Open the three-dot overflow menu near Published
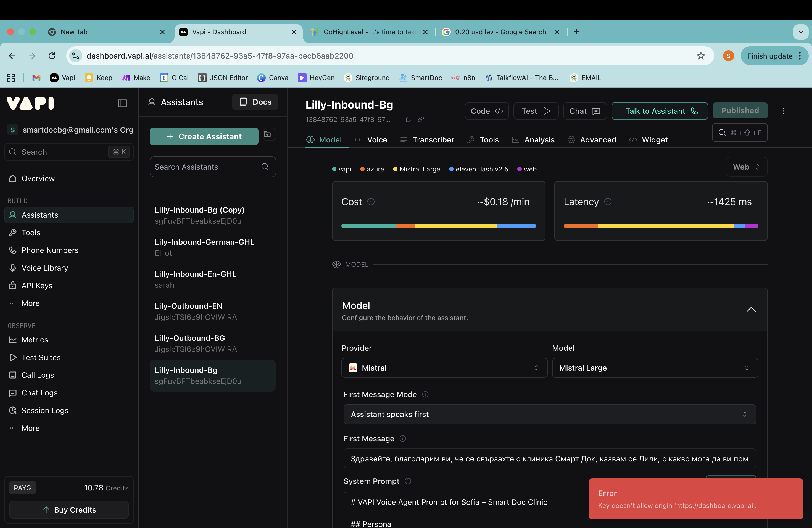 click(x=783, y=110)
